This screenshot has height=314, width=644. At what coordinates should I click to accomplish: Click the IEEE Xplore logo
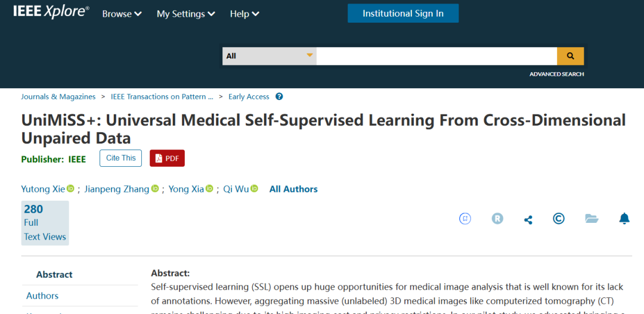[51, 12]
